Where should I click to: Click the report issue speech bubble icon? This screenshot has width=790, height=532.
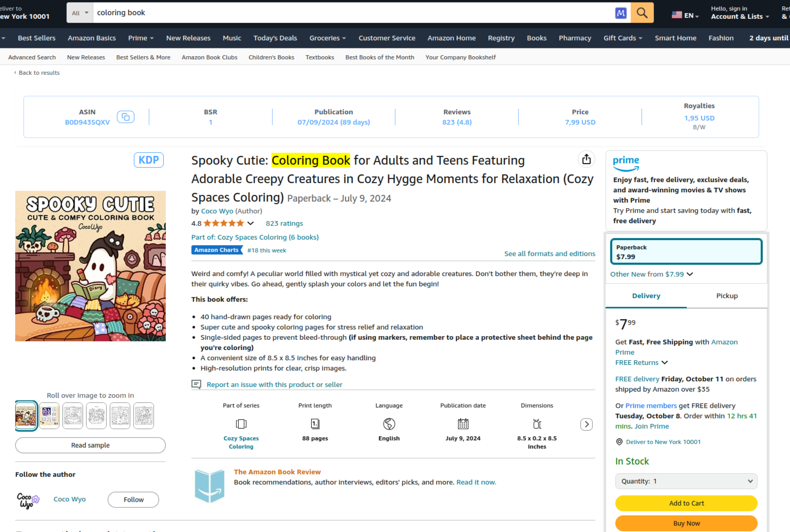click(x=196, y=384)
